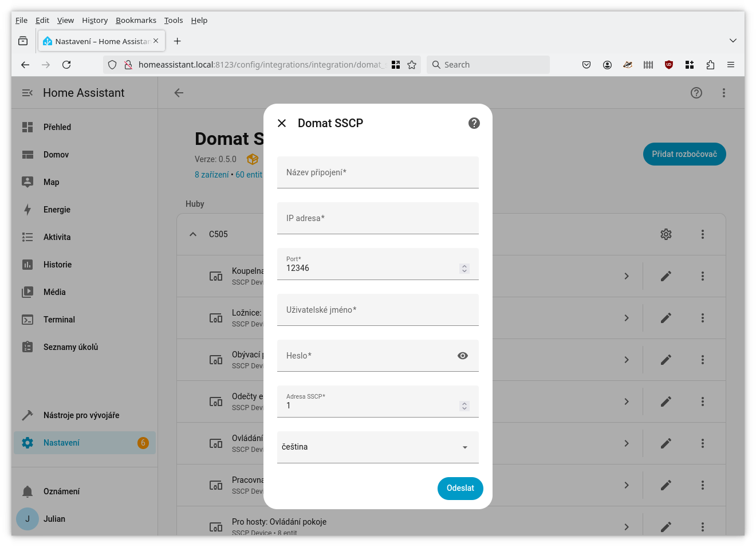Open a new browser tab

point(178,41)
